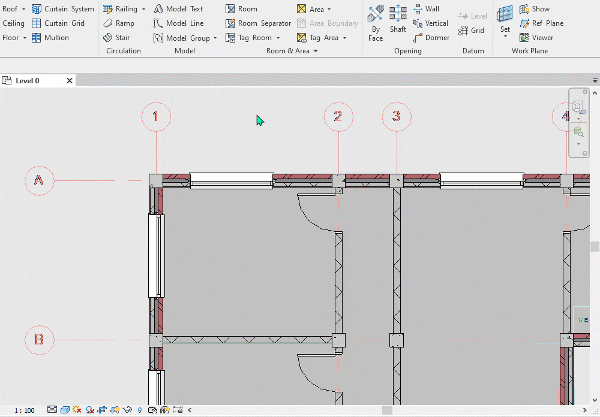The width and height of the screenshot is (600, 417).
Task: Click the horizontal scrollbar thumb
Action: pos(387,410)
